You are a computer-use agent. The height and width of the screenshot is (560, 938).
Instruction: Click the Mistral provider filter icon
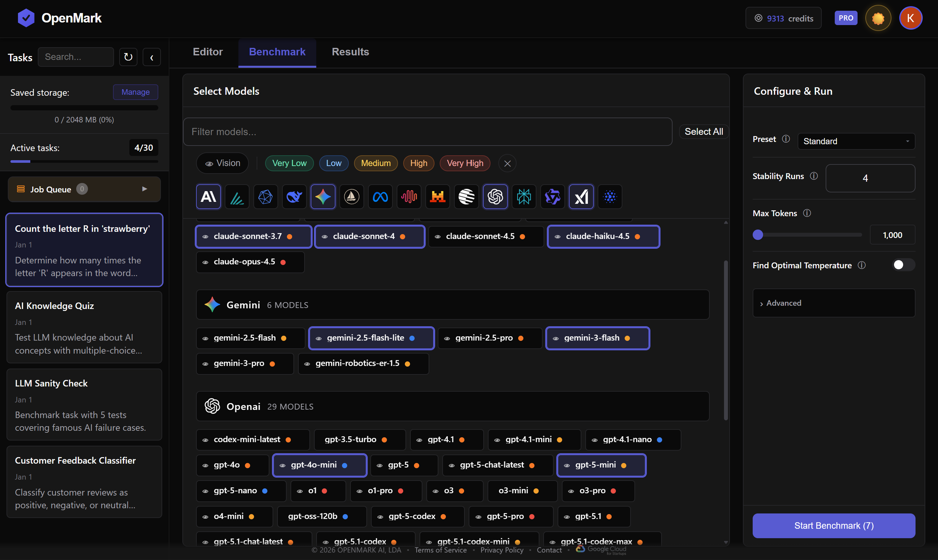(437, 197)
